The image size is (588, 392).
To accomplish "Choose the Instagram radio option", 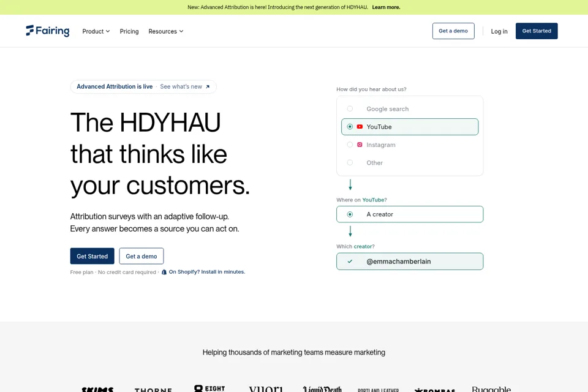I will point(350,145).
